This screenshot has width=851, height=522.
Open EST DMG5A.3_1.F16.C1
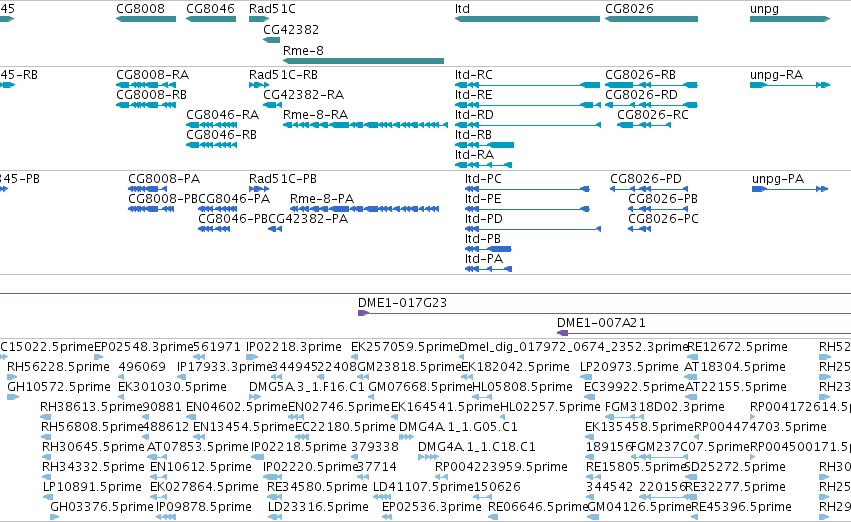pos(307,387)
